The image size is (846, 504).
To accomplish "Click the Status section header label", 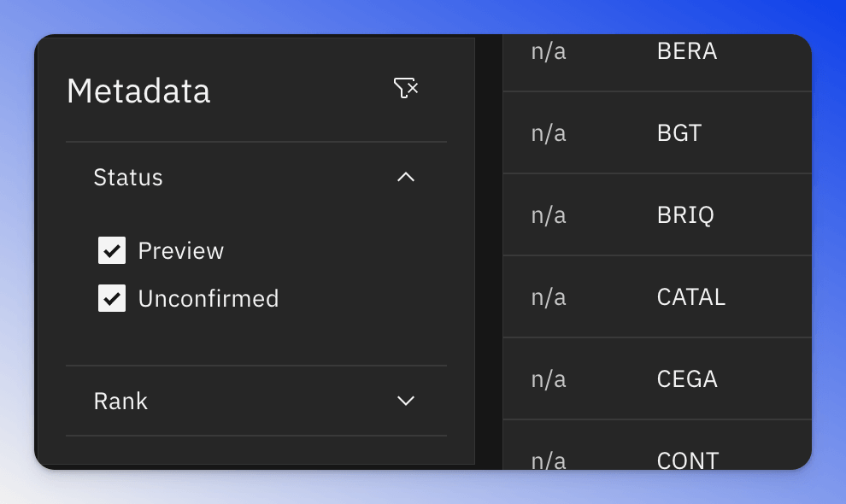I will 128,178.
